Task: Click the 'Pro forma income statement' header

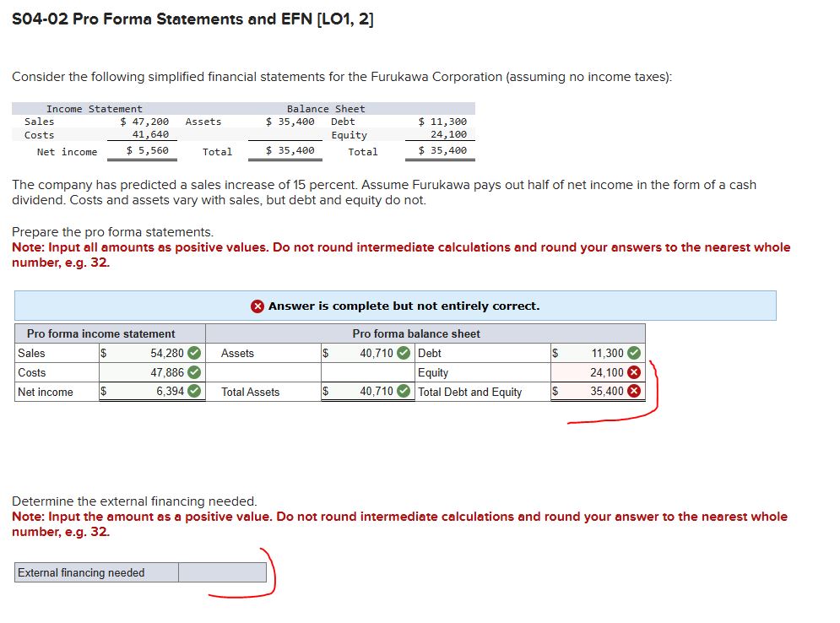Action: coord(100,333)
